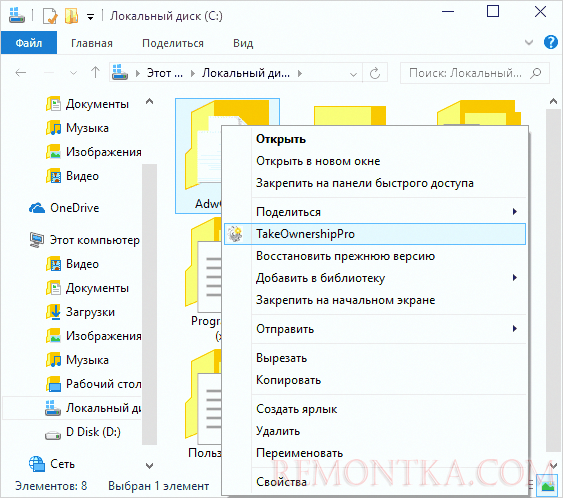563x498 pixels.
Task: Click the Properties quick access toolbar icon
Action: (50, 16)
